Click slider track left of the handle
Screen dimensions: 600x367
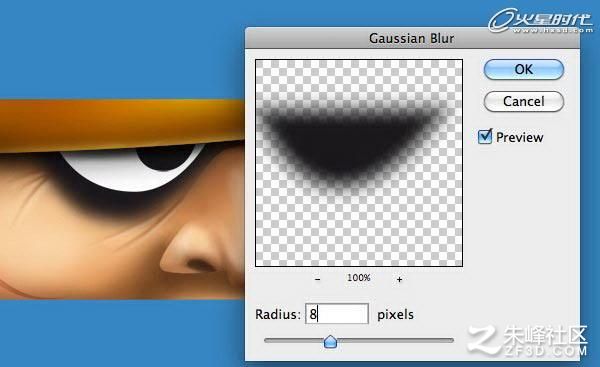point(293,340)
